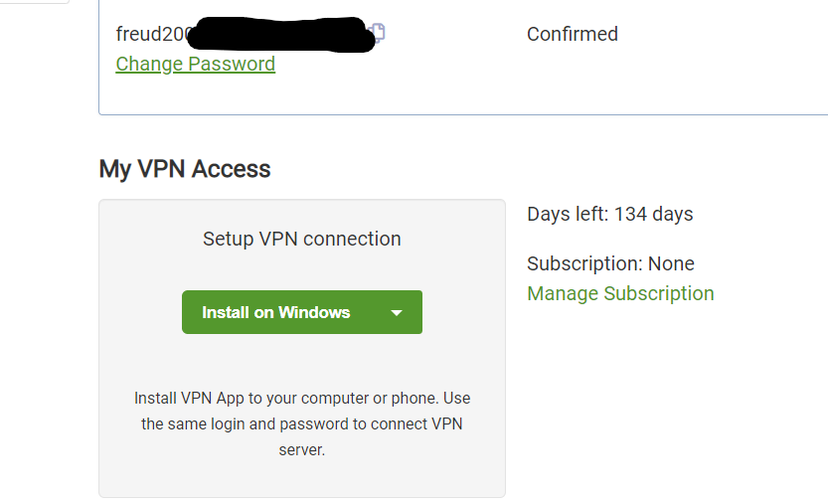Click the freud20 account email text
The image size is (828, 504).
click(x=151, y=34)
